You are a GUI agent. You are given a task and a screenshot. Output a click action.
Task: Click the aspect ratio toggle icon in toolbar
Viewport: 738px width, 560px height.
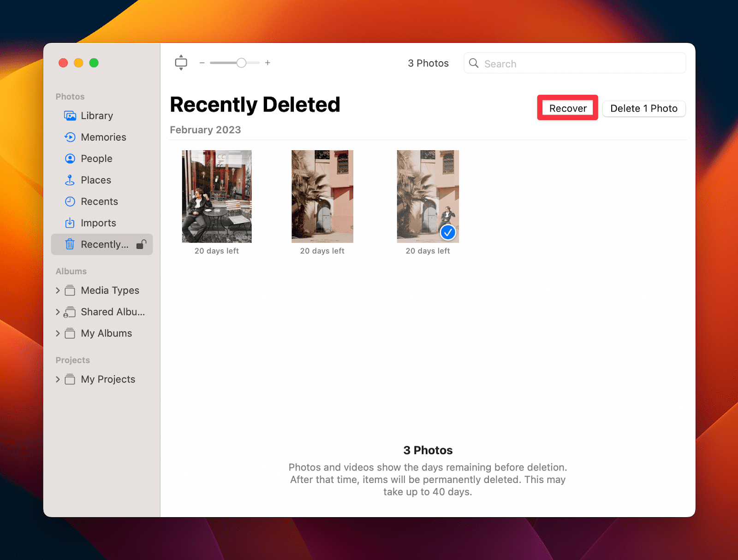pyautogui.click(x=181, y=63)
